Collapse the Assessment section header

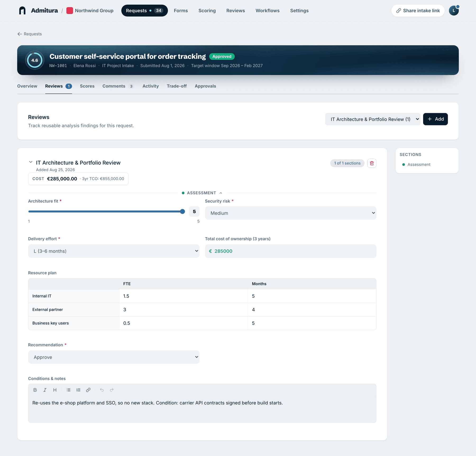click(x=202, y=193)
